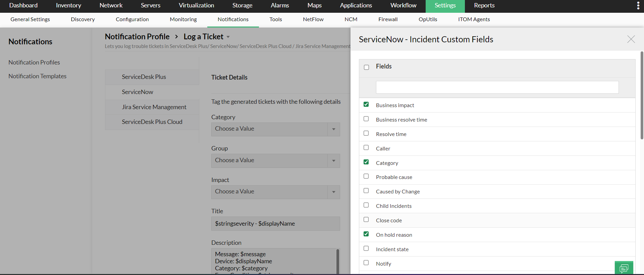Switch to the ITOM Agents tab
The width and height of the screenshot is (644, 275).
tap(474, 19)
